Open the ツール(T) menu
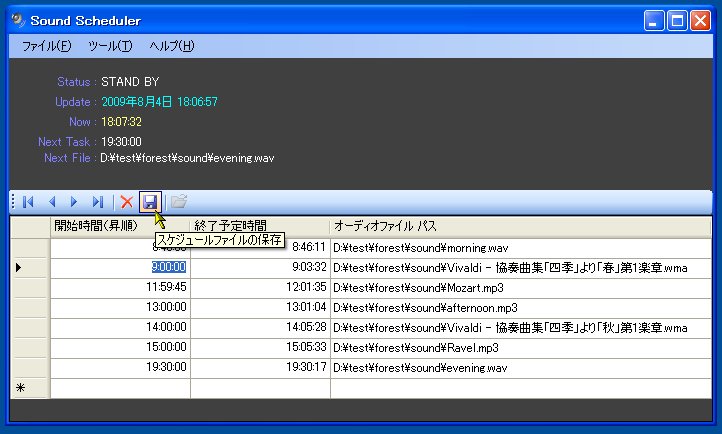 point(110,46)
